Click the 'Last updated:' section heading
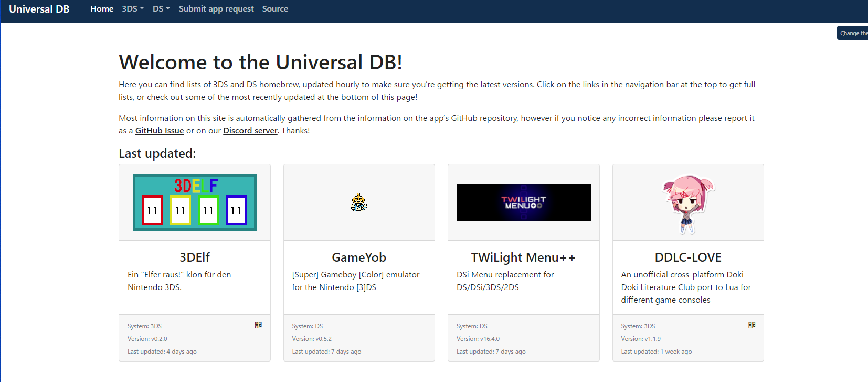Image resolution: width=868 pixels, height=382 pixels. click(157, 153)
